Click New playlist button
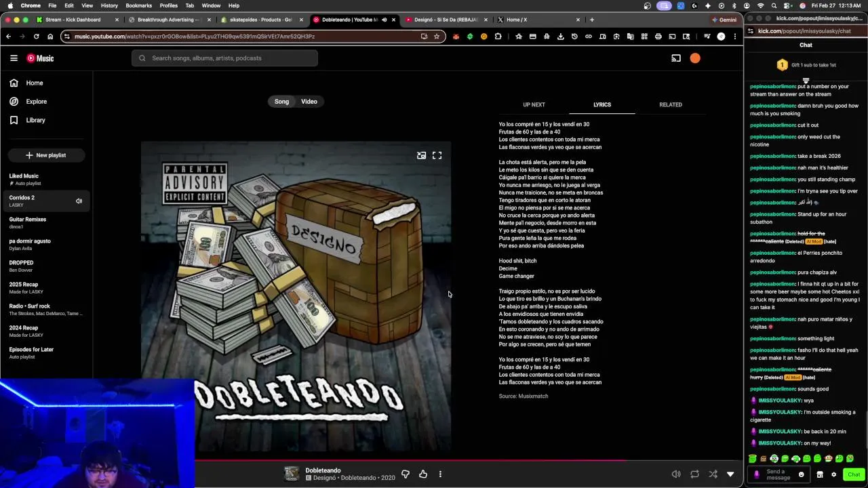Screen dimensions: 868x488 (45, 155)
